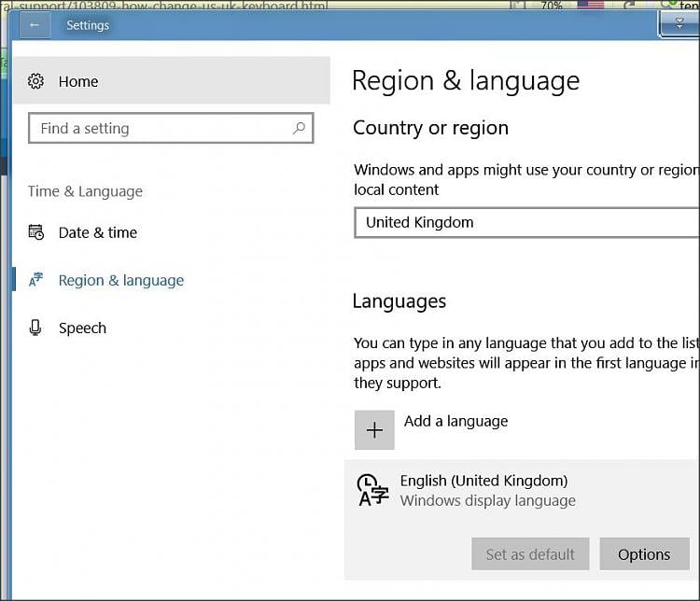Viewport: 700px width, 601px height.
Task: Click the Time & Language section heading
Action: [85, 191]
